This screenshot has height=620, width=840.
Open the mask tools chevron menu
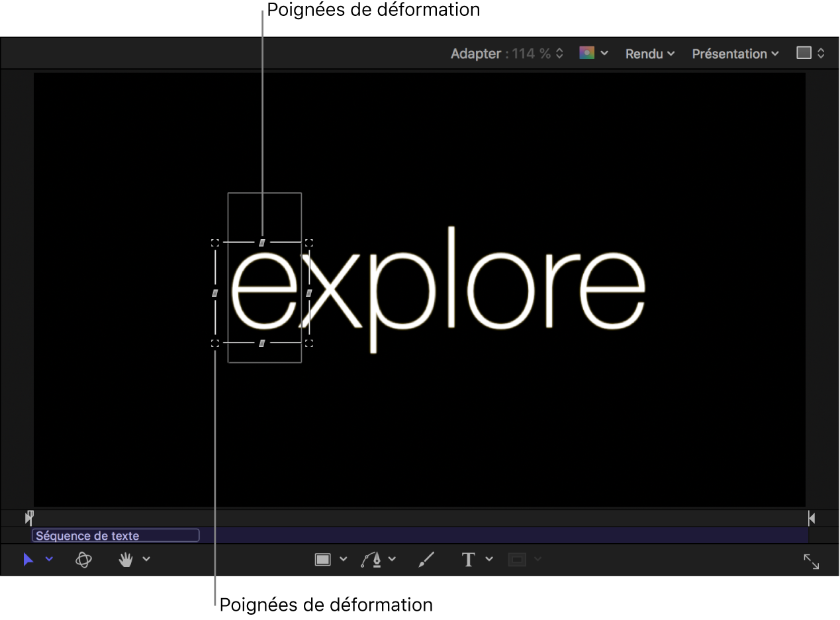point(537,559)
